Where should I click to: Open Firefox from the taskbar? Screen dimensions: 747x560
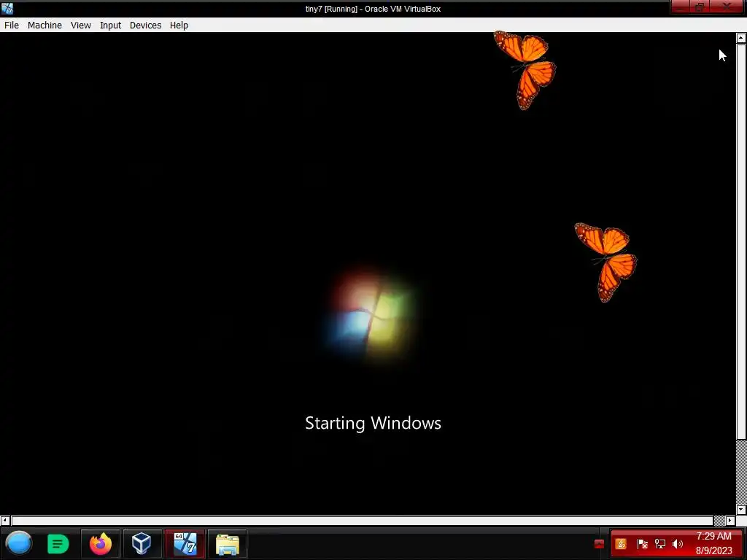101,543
